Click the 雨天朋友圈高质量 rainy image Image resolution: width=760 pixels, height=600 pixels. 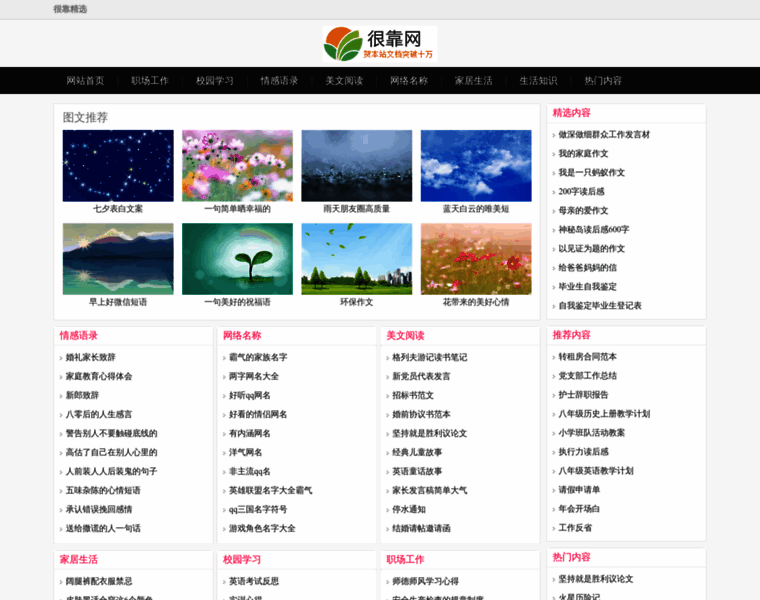356,166
